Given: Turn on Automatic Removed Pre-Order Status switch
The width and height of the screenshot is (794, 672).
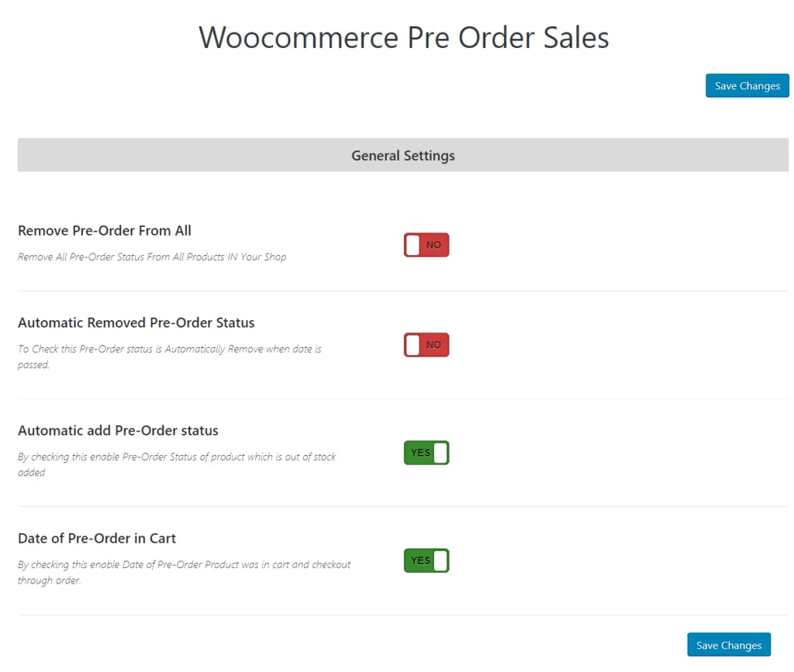Looking at the screenshot, I should (x=426, y=345).
